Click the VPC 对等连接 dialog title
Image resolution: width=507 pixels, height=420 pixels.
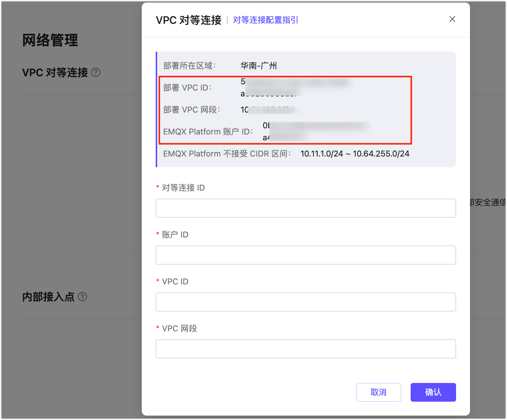188,20
